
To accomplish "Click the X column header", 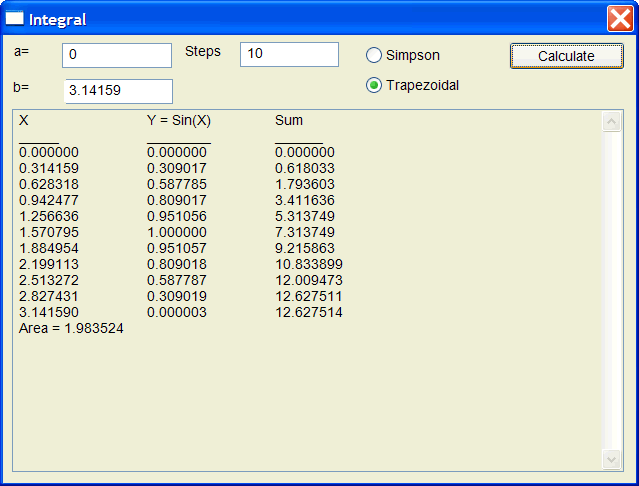I will (24, 121).
